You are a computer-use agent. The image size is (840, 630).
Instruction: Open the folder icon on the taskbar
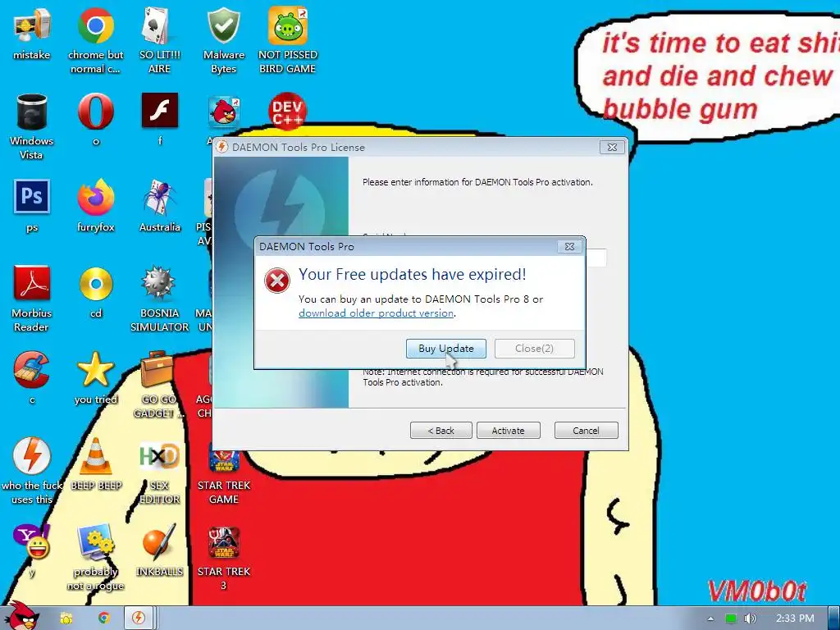pyautogui.click(x=66, y=618)
